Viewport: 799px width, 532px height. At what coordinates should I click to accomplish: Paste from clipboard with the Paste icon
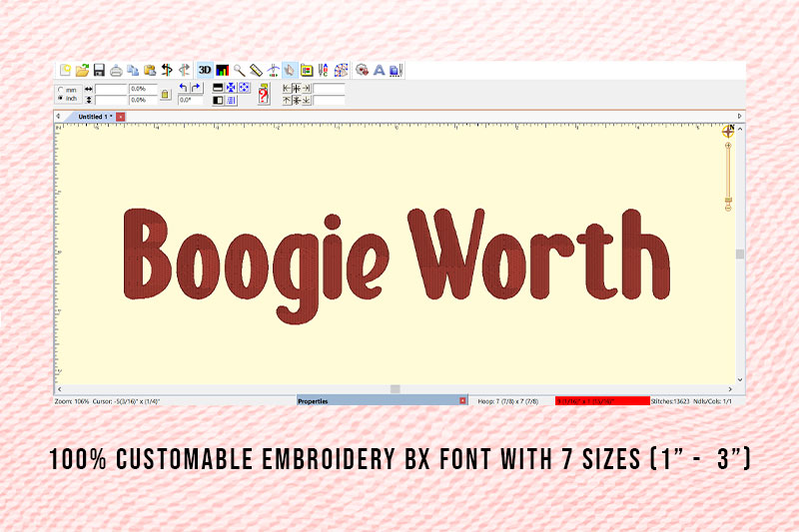[x=150, y=70]
